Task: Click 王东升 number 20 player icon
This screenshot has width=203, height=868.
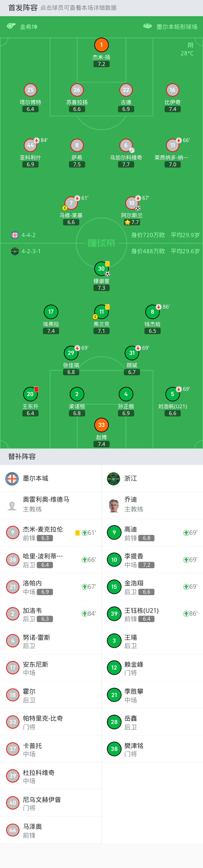Action: [30, 394]
